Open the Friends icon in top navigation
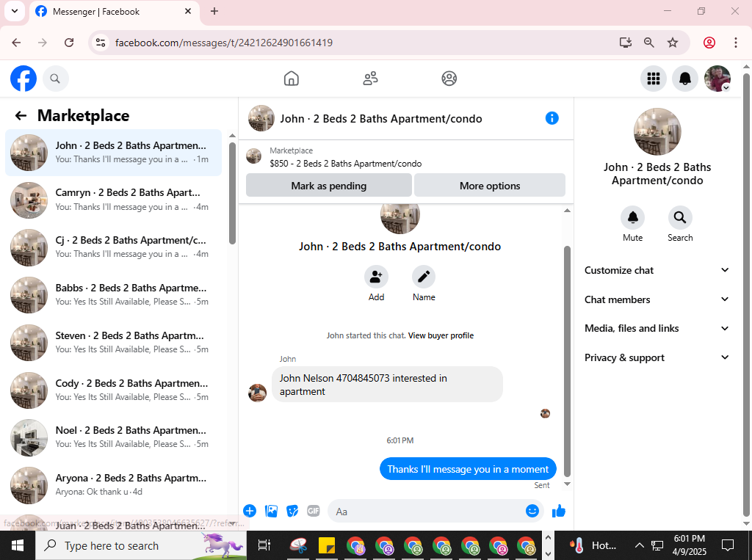752x560 pixels. [x=370, y=79]
